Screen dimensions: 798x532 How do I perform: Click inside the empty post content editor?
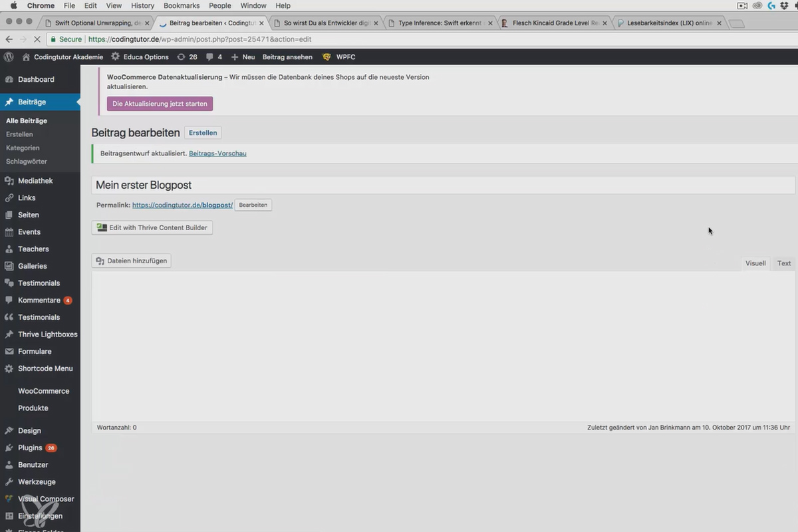[443, 345]
